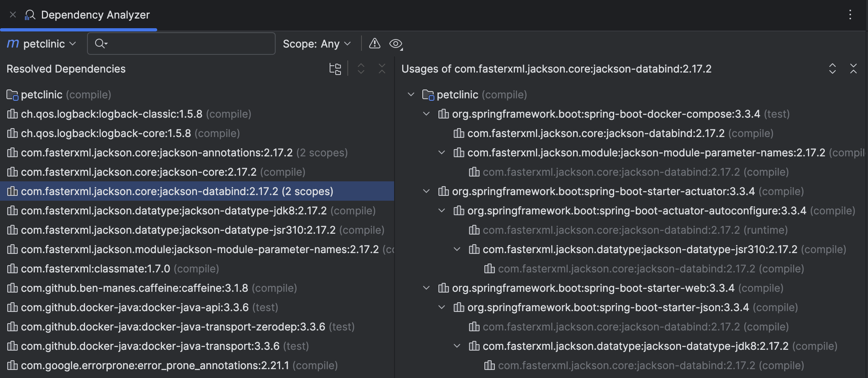Viewport: 868px width, 378px height.
Task: Collapse the petclinic node in Usages panel
Action: [411, 94]
